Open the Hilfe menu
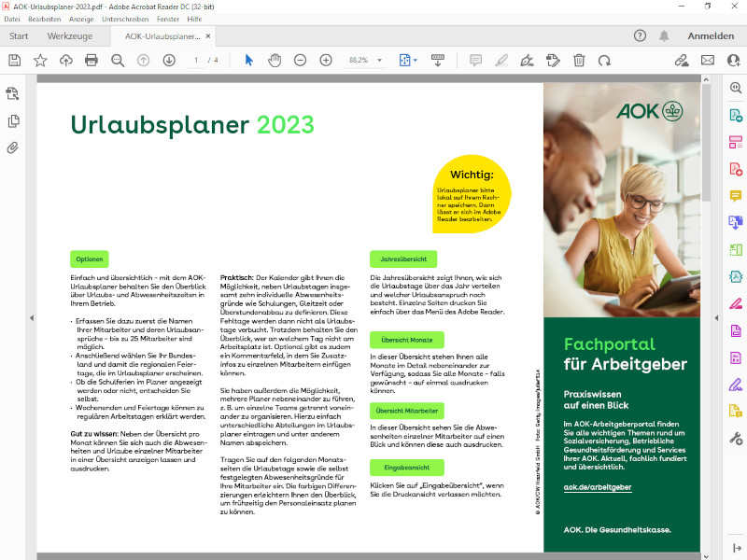The image size is (747, 560). (x=194, y=19)
